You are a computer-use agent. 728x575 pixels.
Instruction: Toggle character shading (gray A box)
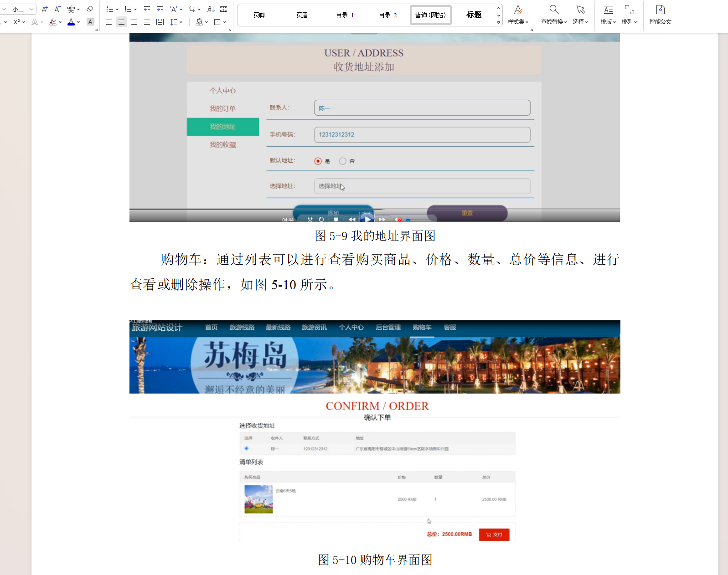point(90,22)
